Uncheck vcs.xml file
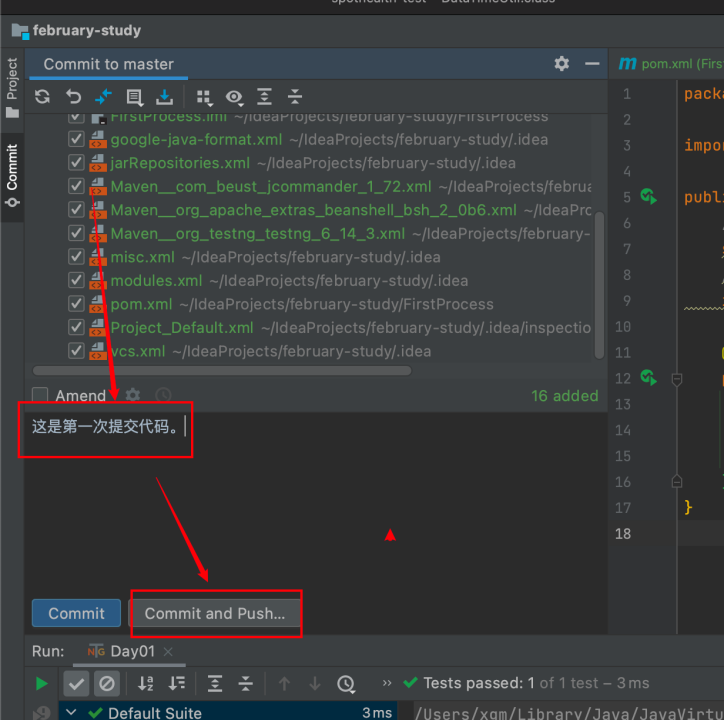This screenshot has height=720, width=724. 76,351
